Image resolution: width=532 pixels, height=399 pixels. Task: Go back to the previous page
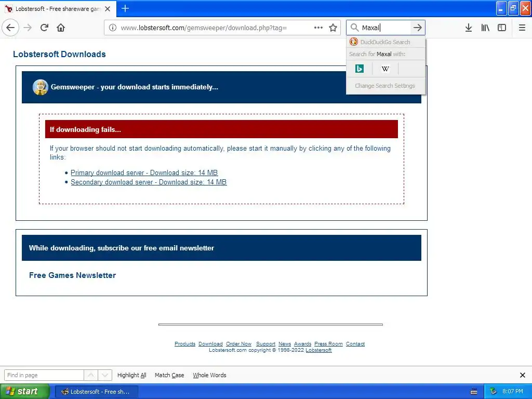[10, 28]
